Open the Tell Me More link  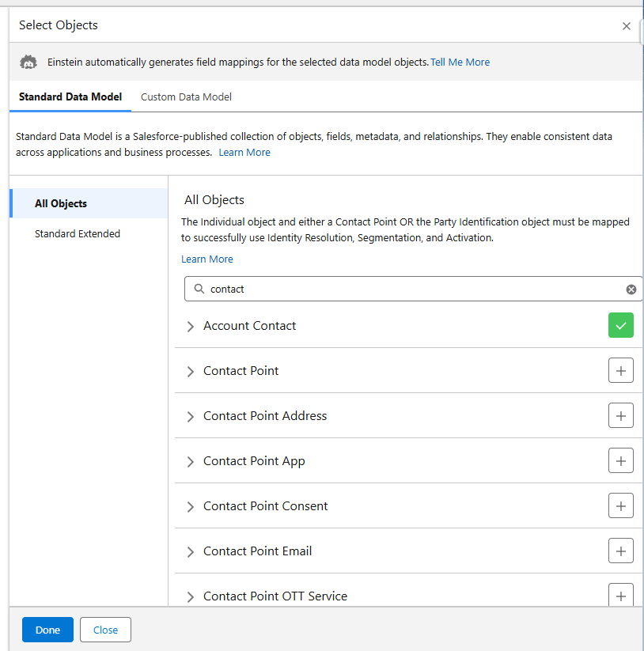coord(460,62)
